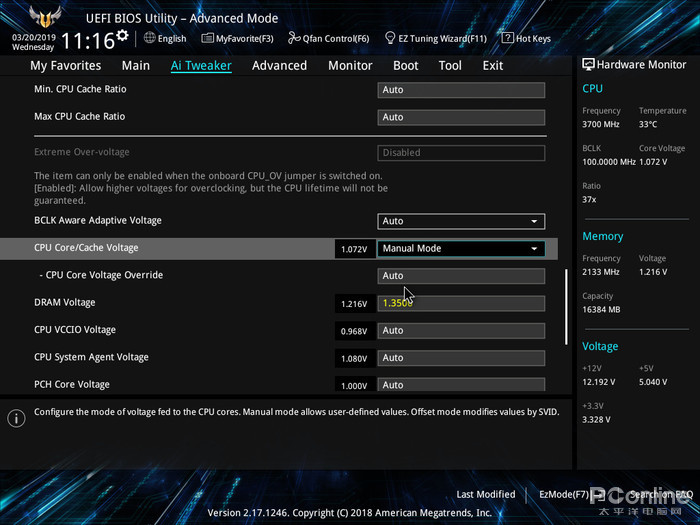Select Max CPU Cache Ratio label

click(x=79, y=116)
